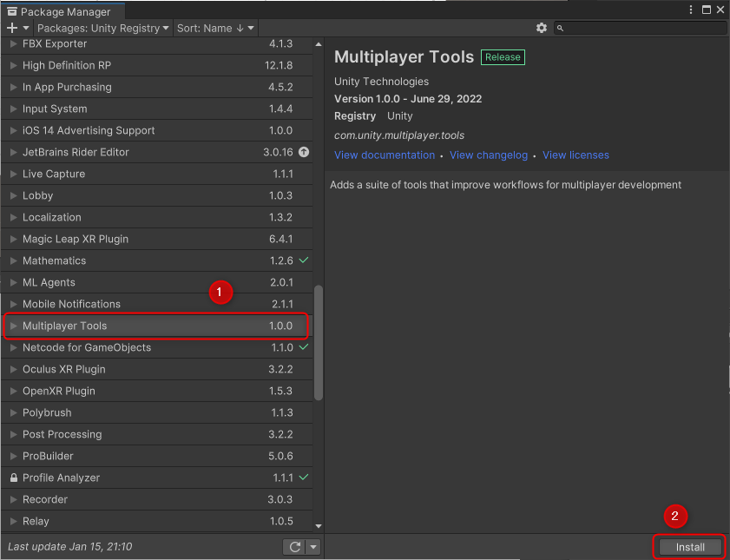730x560 pixels.
Task: Click the Install button
Action: pyautogui.click(x=688, y=547)
